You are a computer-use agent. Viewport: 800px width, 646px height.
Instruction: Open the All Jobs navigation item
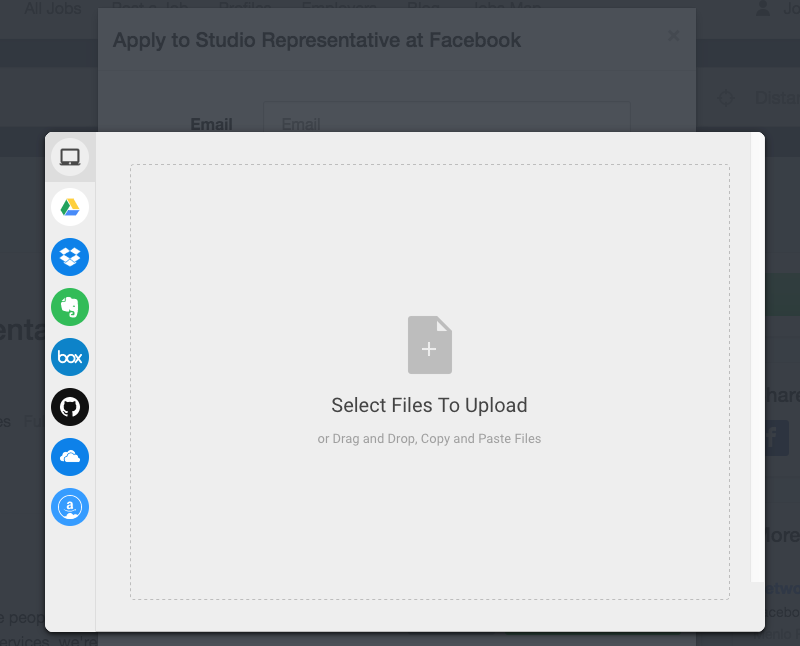pos(53,8)
